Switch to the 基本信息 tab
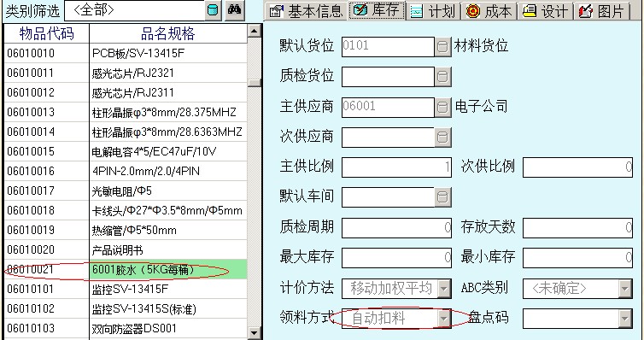The image size is (644, 340). [x=307, y=10]
